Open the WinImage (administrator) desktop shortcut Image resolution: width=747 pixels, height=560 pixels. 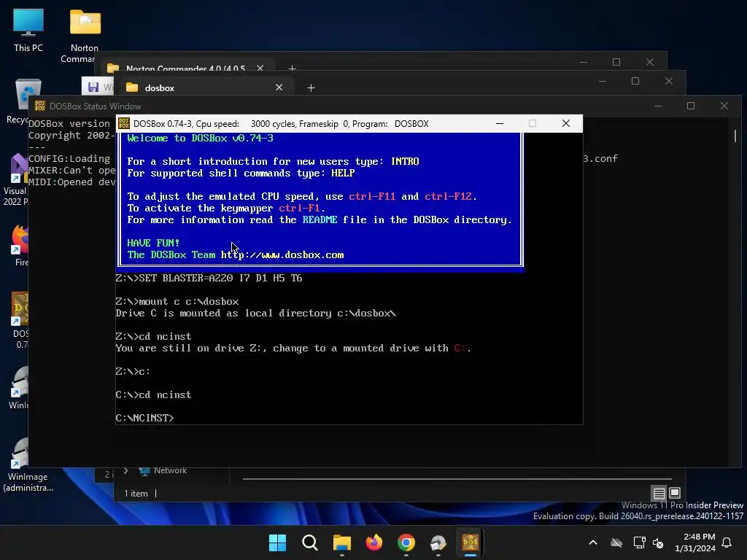coord(28,465)
